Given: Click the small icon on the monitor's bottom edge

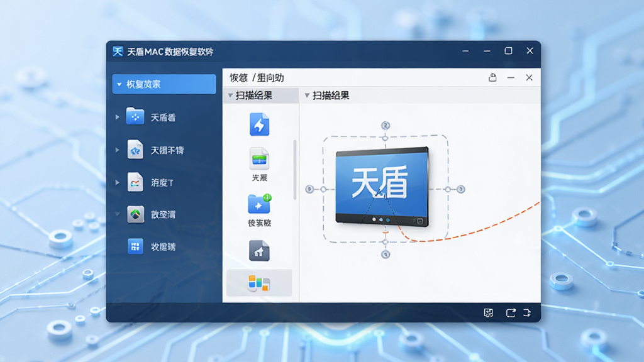Looking at the screenshot, I should click(x=419, y=221).
